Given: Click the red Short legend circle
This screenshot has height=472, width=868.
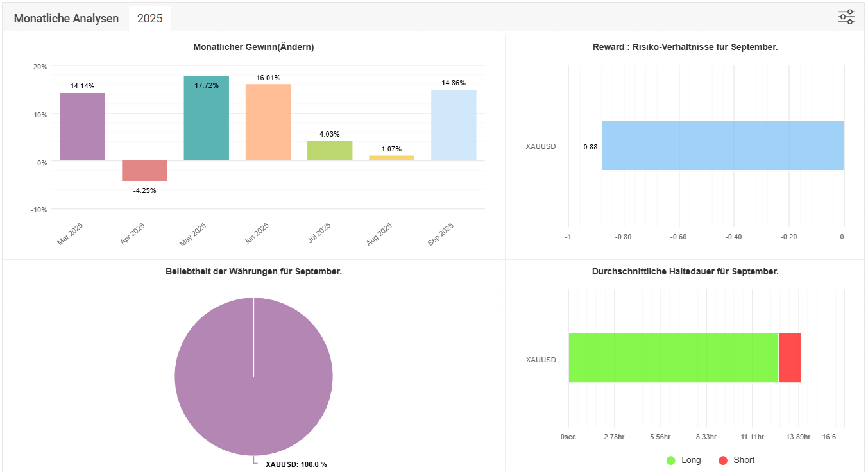Looking at the screenshot, I should click(723, 460).
